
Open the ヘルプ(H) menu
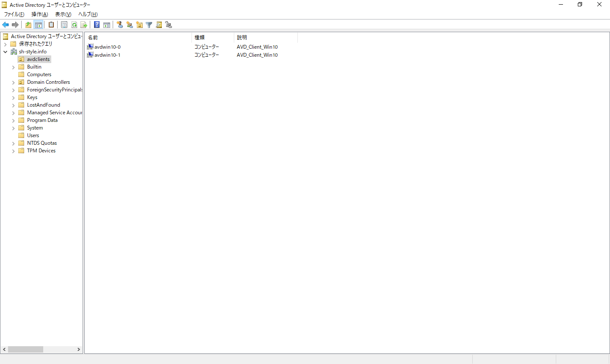pos(88,14)
